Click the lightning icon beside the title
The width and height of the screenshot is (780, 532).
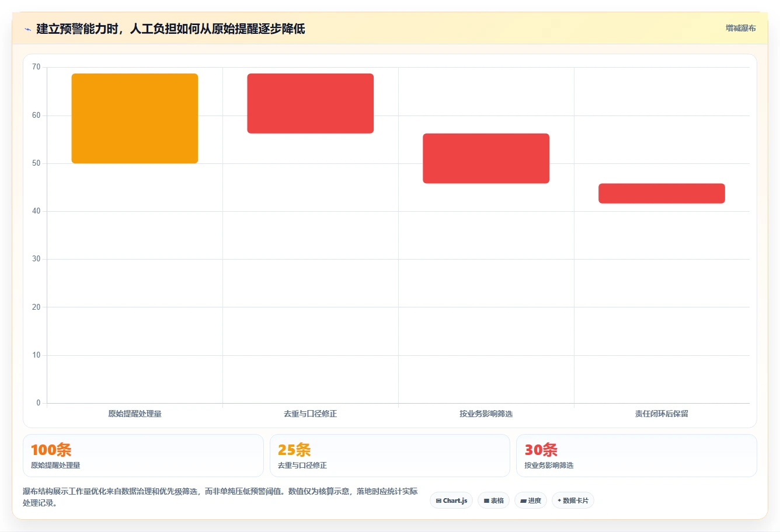pyautogui.click(x=27, y=29)
